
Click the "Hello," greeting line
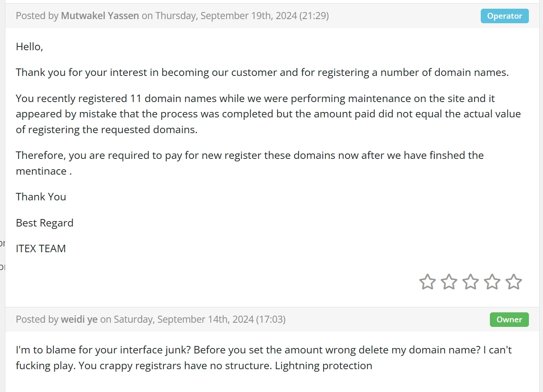pyautogui.click(x=29, y=47)
